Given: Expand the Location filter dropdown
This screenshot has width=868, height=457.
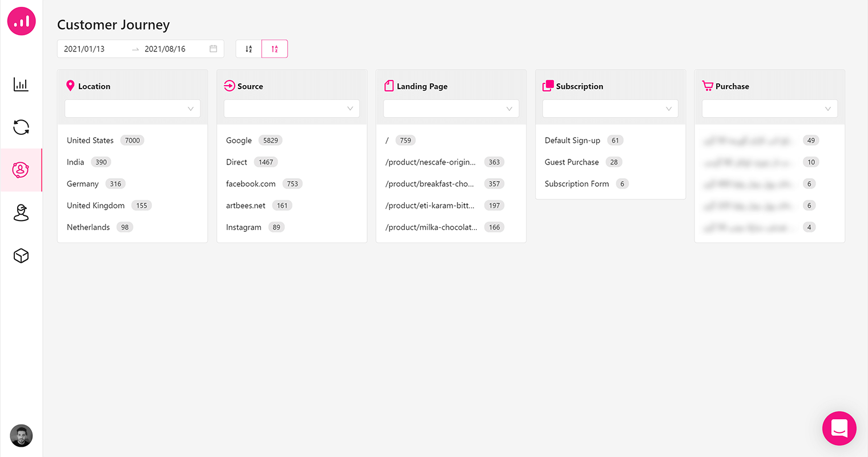Looking at the screenshot, I should click(132, 109).
